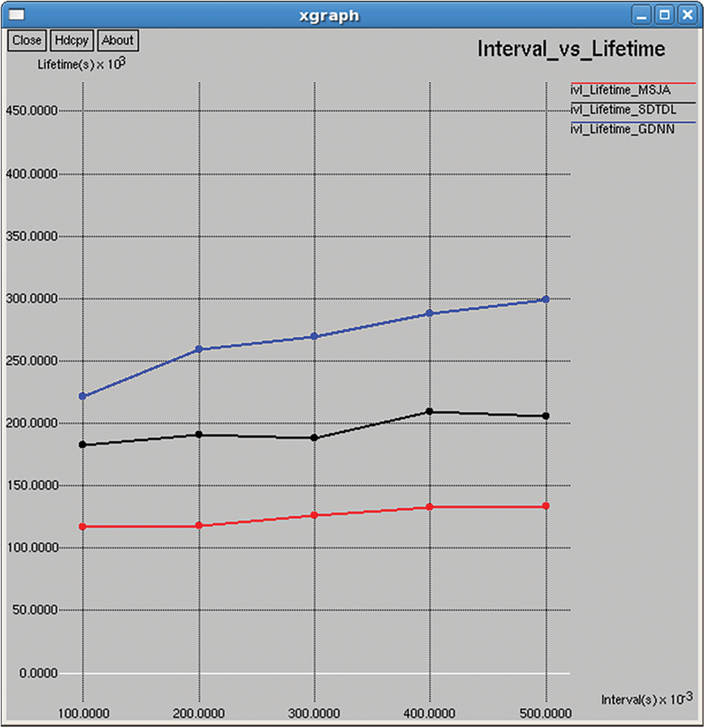The width and height of the screenshot is (705, 728).
Task: Close the xgraph window with X icon
Action: pos(688,15)
